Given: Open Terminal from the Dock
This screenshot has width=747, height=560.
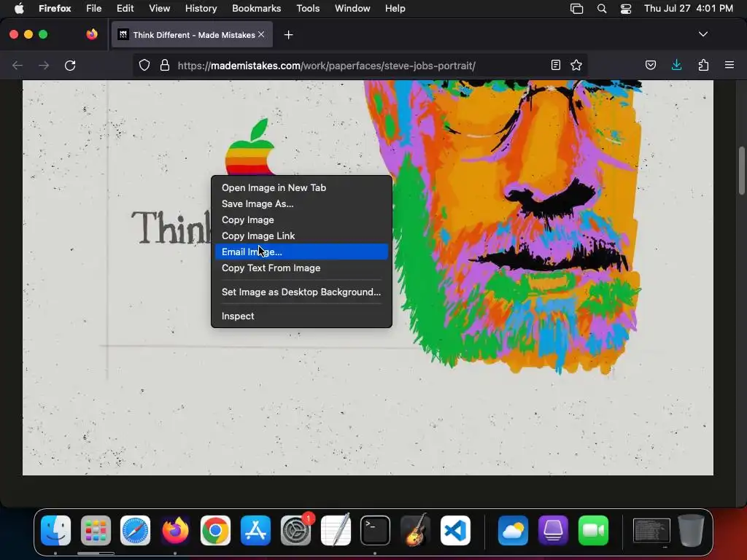Looking at the screenshot, I should (375, 530).
